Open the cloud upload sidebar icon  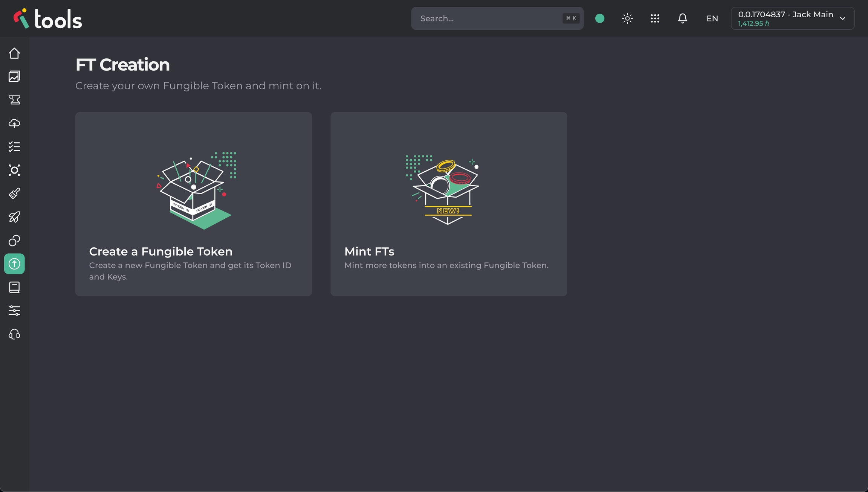pos(14,123)
